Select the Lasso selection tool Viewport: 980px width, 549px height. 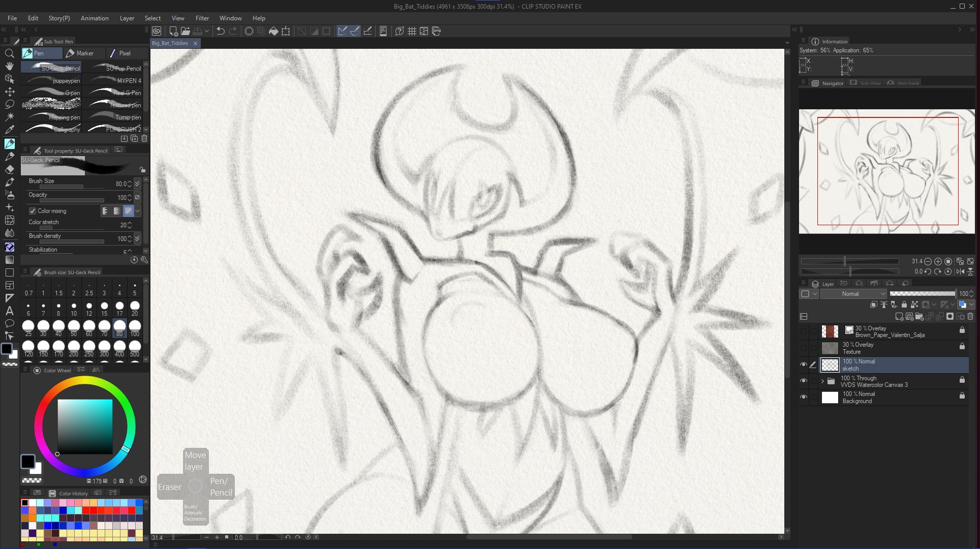(9, 105)
